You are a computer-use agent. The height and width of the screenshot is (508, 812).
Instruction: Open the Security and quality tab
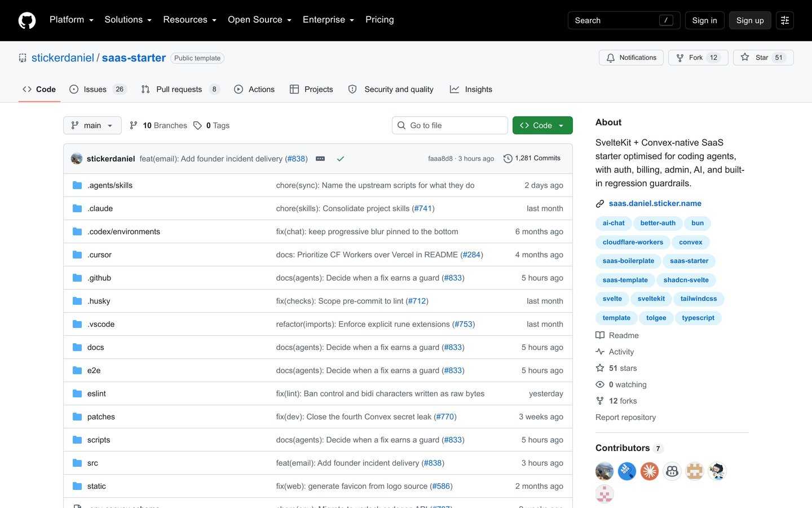[391, 89]
